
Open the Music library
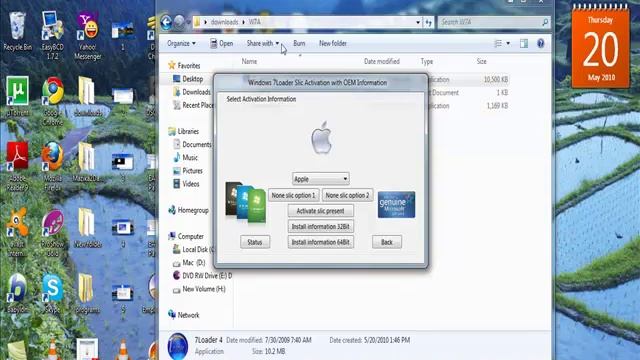pos(186,158)
